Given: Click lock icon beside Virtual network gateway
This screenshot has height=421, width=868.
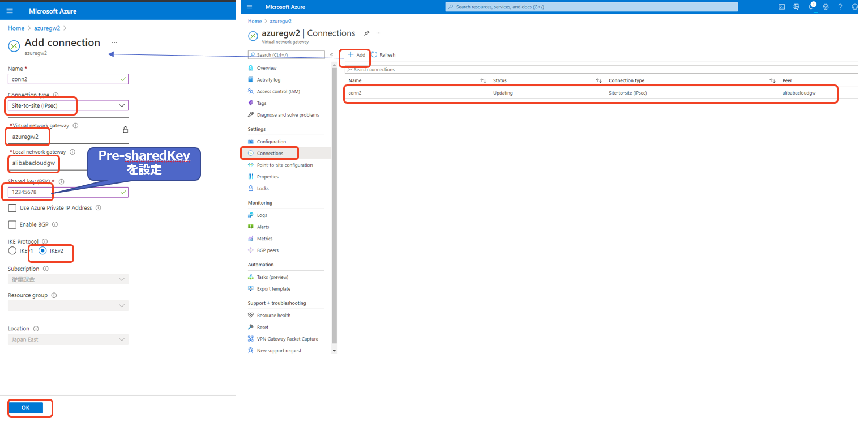Looking at the screenshot, I should point(125,129).
